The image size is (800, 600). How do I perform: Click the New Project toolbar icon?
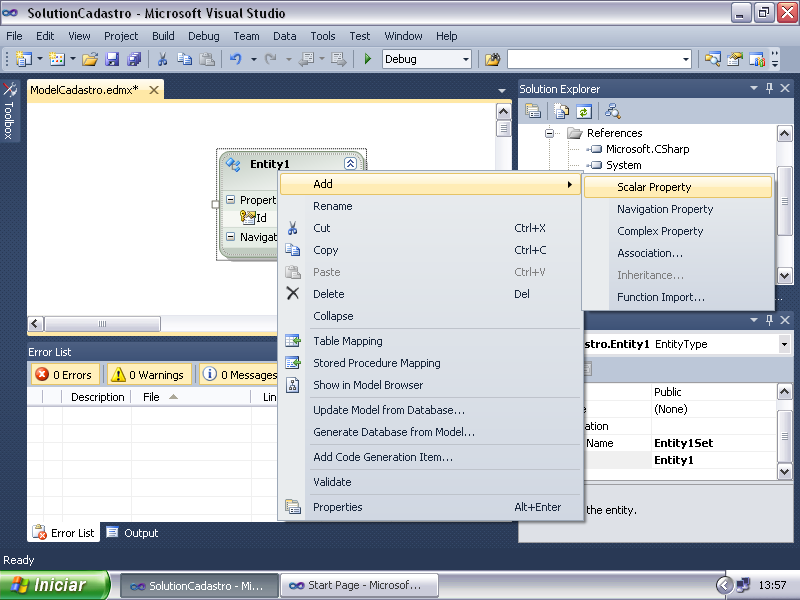point(23,59)
